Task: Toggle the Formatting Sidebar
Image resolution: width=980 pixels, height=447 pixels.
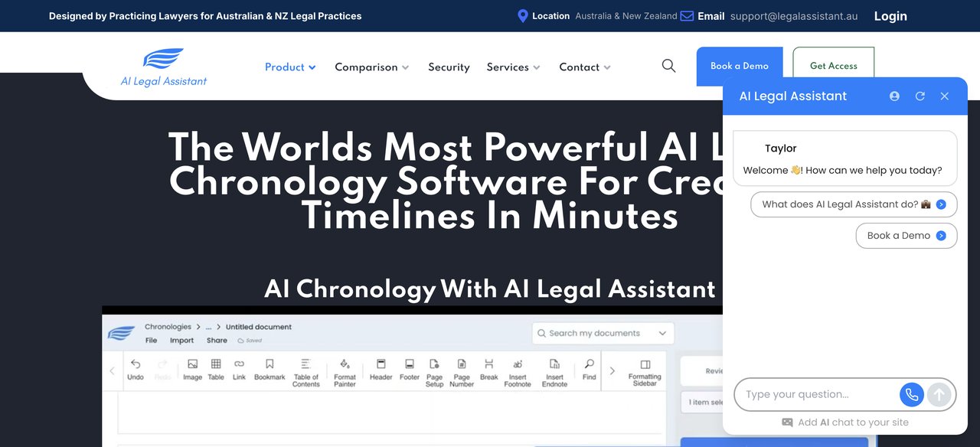Action: pyautogui.click(x=645, y=373)
